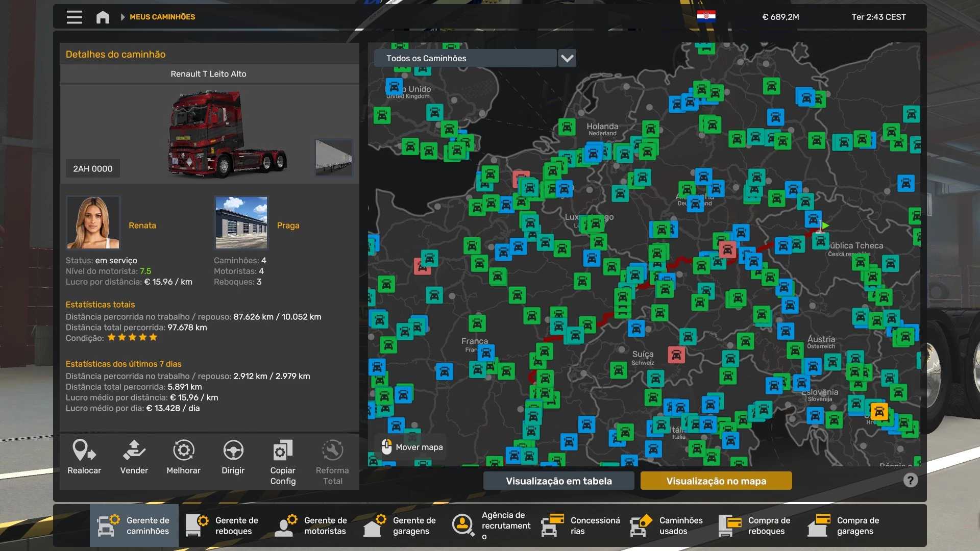Open the hamburger main menu
The height and width of the screenshot is (551, 980).
coord(75,17)
